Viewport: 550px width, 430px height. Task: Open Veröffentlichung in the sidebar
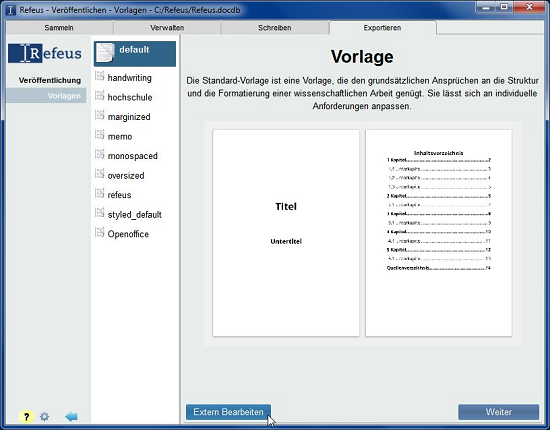(50, 80)
